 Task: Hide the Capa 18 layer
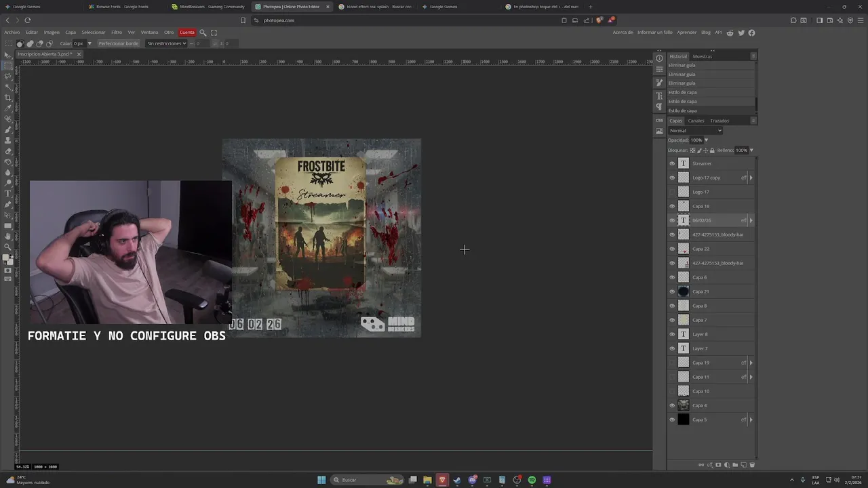coord(672,206)
